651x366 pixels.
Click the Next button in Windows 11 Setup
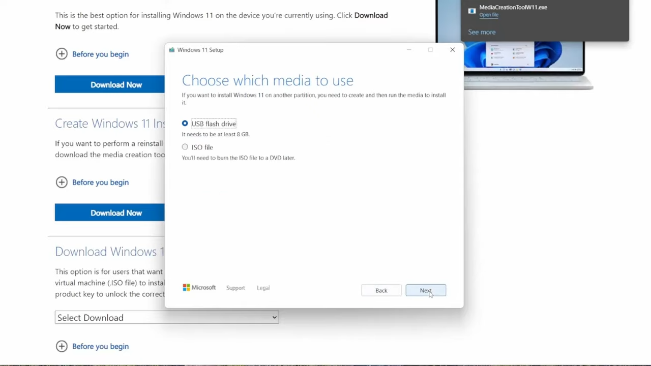pos(426,290)
